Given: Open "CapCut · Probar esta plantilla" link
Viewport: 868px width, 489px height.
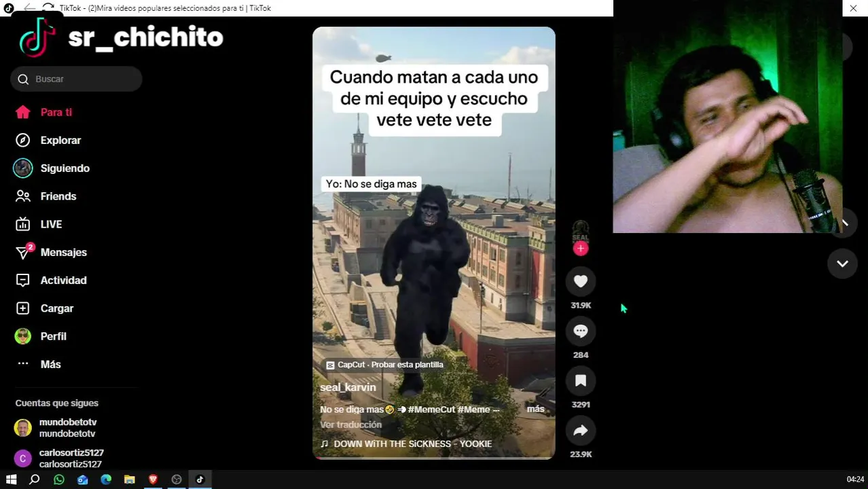Looking at the screenshot, I should [x=385, y=365].
